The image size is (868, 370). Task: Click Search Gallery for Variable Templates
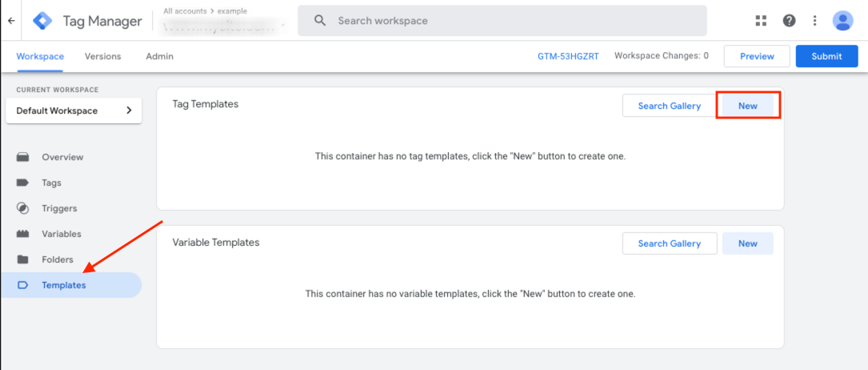coord(669,243)
